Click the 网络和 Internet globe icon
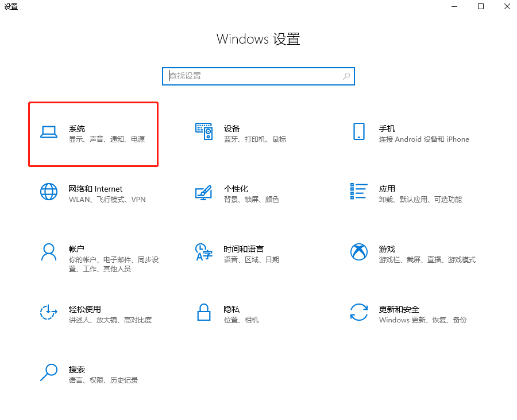Viewport: 517px width, 420px height. pyautogui.click(x=49, y=192)
